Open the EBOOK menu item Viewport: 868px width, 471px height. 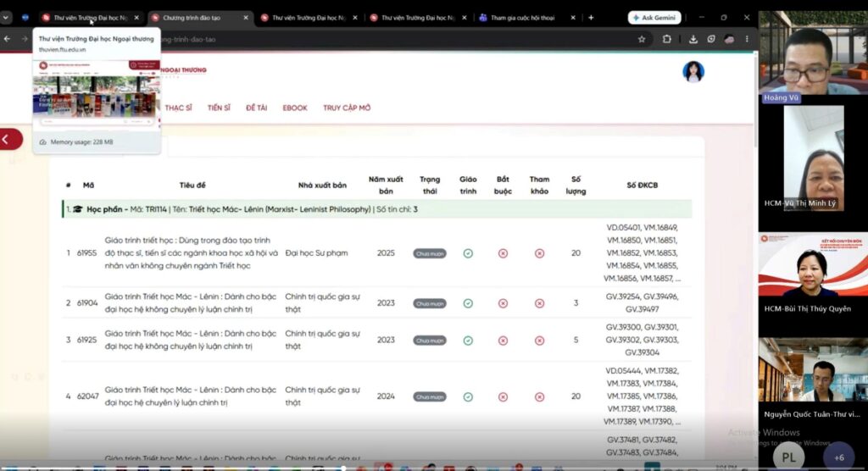point(294,108)
